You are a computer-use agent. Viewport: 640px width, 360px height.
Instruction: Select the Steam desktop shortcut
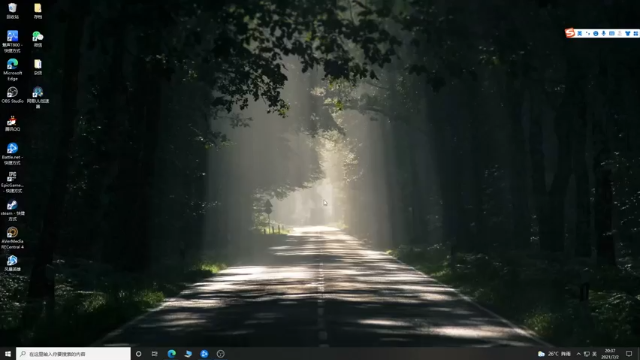[x=12, y=210]
